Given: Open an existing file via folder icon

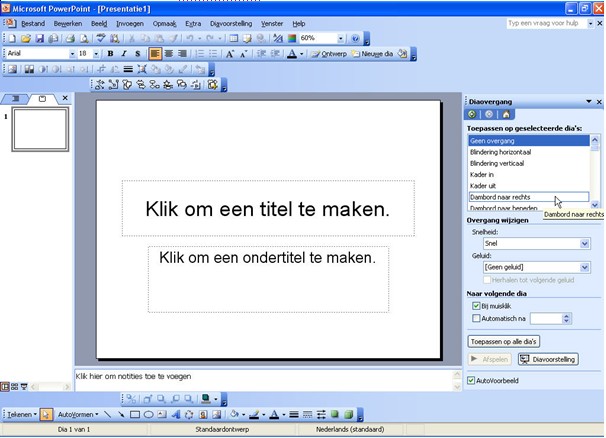Looking at the screenshot, I should pos(26,38).
